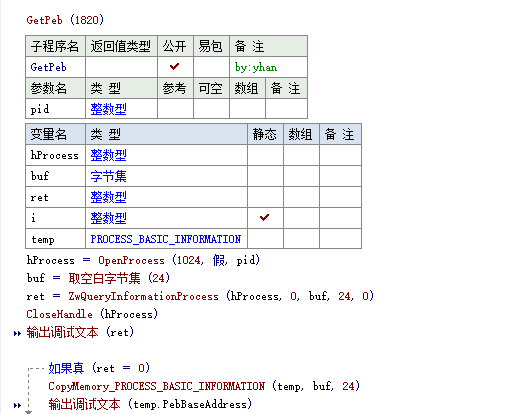The image size is (510, 414).
Task: Toggle the 公开 checkmark for GetPeb
Action: coord(174,67)
